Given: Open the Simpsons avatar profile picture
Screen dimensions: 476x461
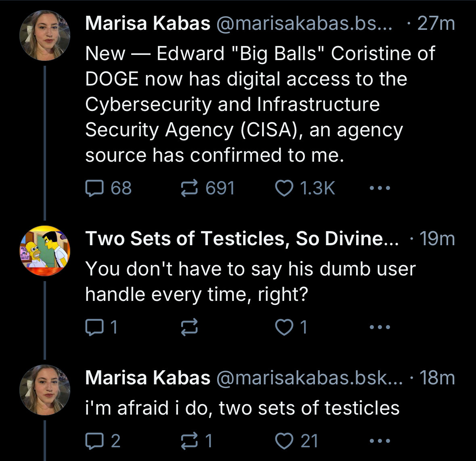Looking at the screenshot, I should pyautogui.click(x=45, y=250).
